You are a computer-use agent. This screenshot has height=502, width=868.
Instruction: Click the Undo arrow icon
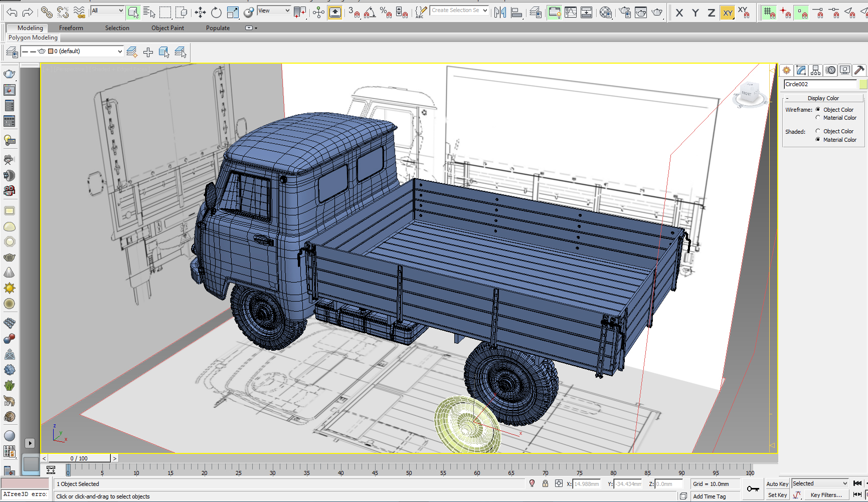[12, 12]
